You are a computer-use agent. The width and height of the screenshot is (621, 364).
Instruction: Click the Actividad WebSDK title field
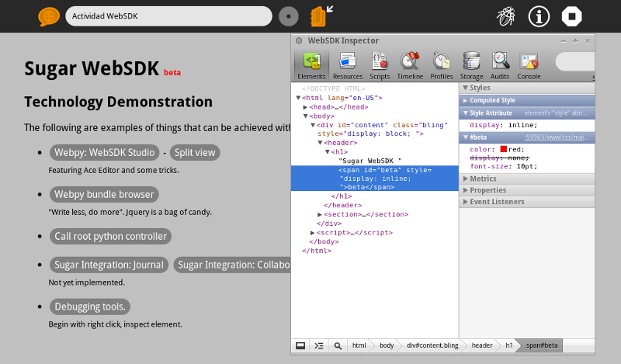(168, 16)
